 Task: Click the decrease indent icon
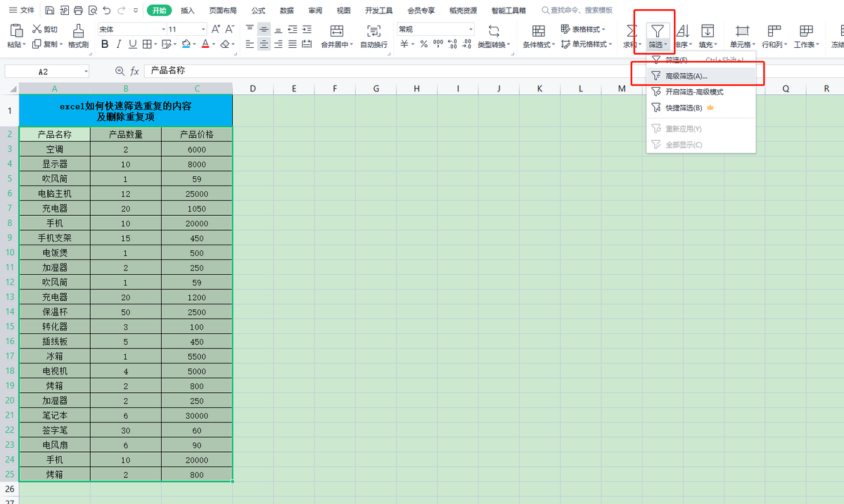click(293, 29)
